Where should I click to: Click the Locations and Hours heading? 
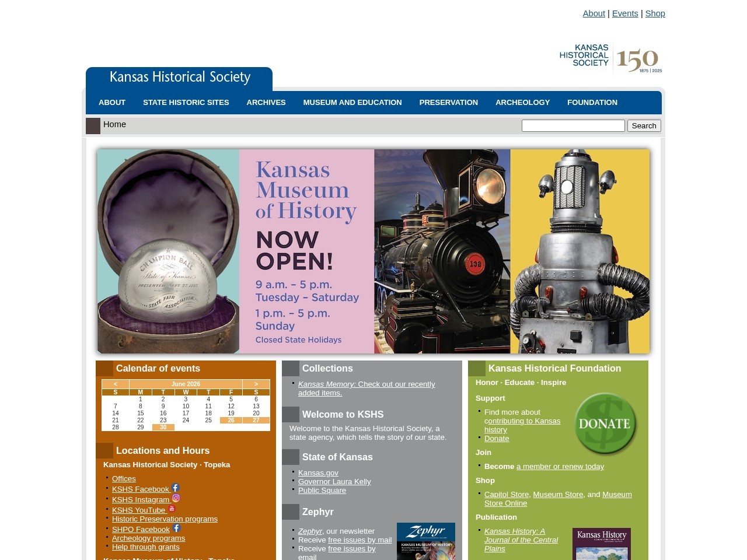point(163,451)
